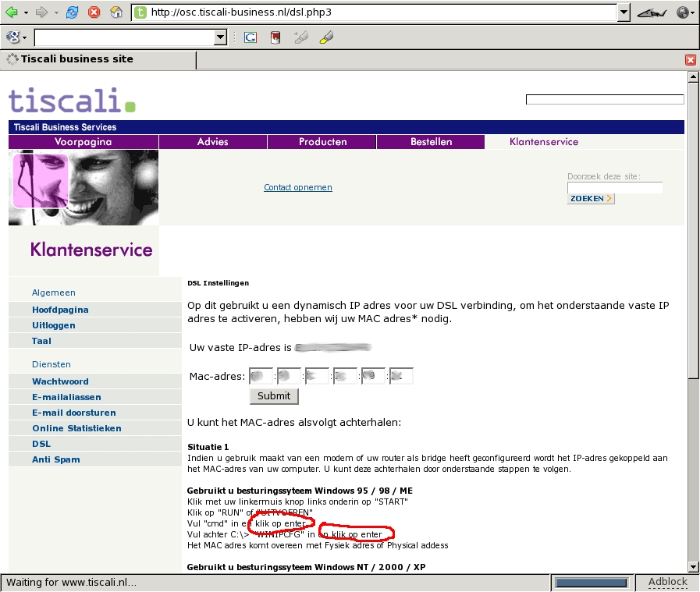Focus the Google toolbar search field
This screenshot has width=700, height=592.
(x=125, y=37)
